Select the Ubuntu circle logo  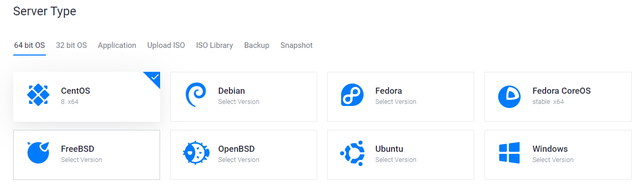click(352, 153)
